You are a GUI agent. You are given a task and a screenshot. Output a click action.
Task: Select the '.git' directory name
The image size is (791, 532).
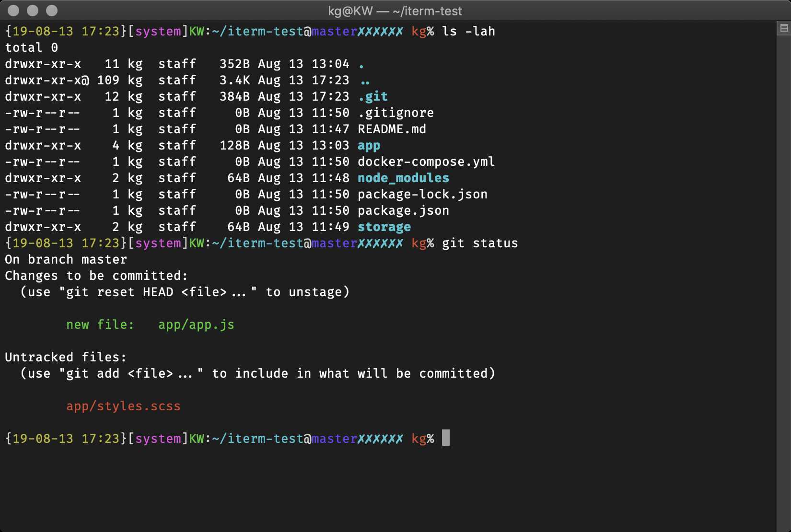[373, 97]
